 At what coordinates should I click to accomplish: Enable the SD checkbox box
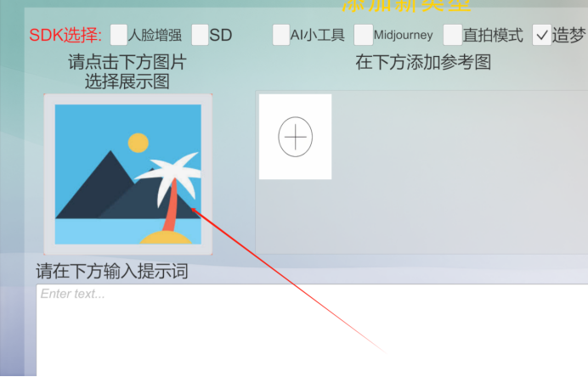coord(201,35)
